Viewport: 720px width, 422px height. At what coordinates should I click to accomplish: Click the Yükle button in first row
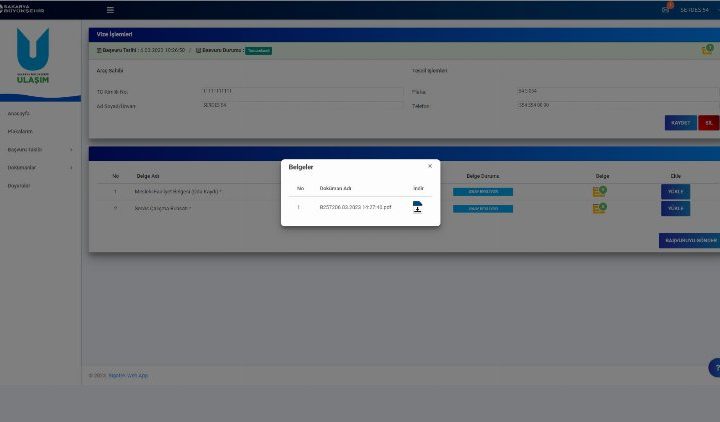click(x=675, y=191)
